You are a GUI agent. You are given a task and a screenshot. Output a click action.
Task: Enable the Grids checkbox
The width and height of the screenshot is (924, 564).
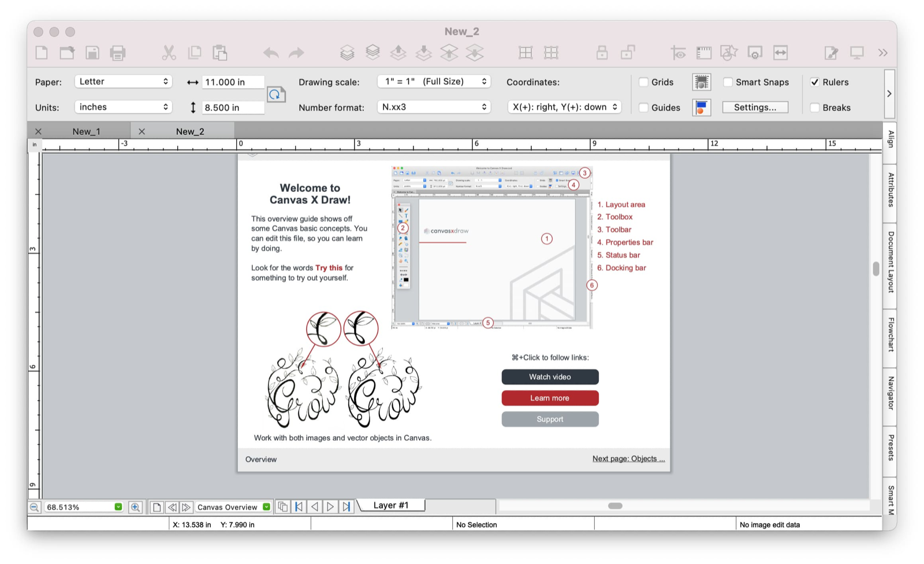click(x=643, y=82)
